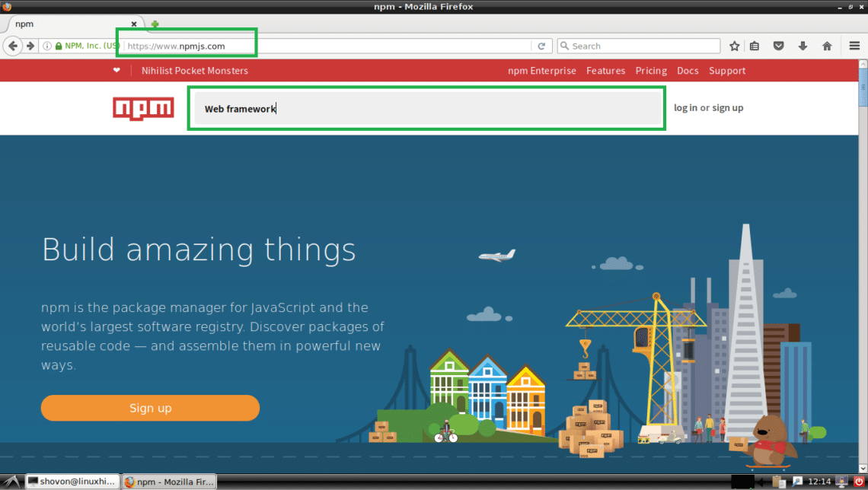Click the red power button in taskbar

tap(859, 482)
